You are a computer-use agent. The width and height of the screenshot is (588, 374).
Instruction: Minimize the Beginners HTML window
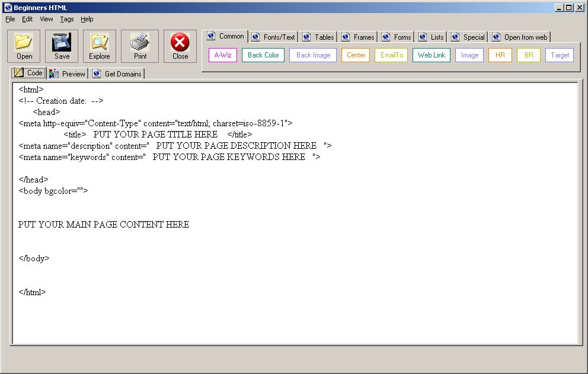559,8
